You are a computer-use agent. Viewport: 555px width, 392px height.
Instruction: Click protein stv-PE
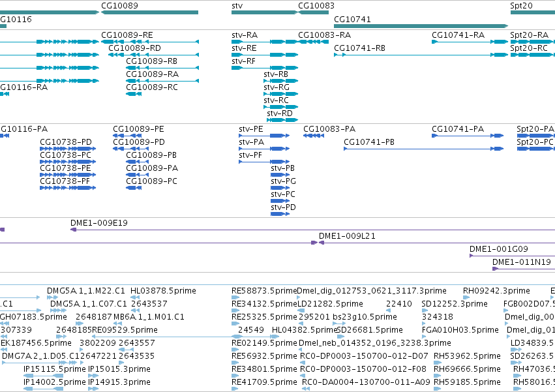click(264, 136)
